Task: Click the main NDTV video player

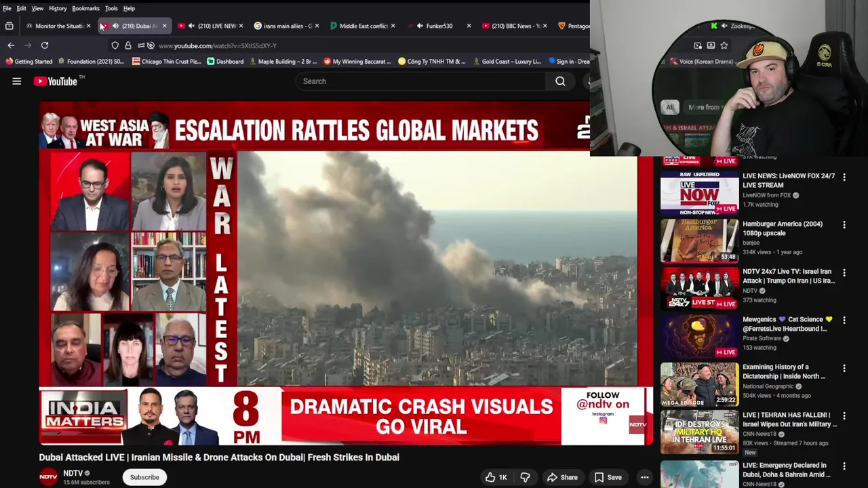Action: coord(346,273)
